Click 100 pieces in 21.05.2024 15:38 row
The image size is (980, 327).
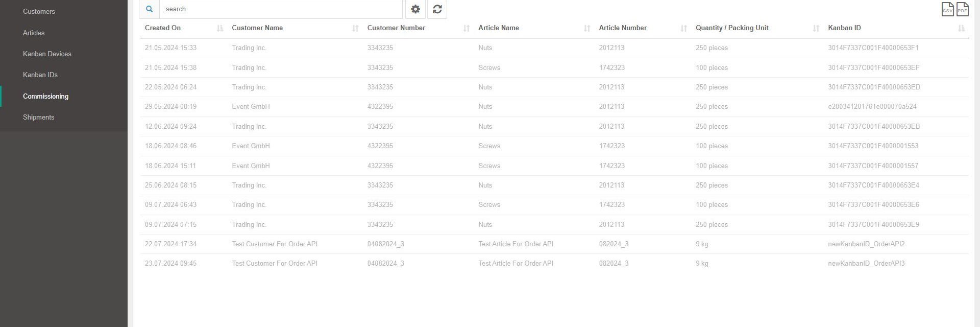712,67
